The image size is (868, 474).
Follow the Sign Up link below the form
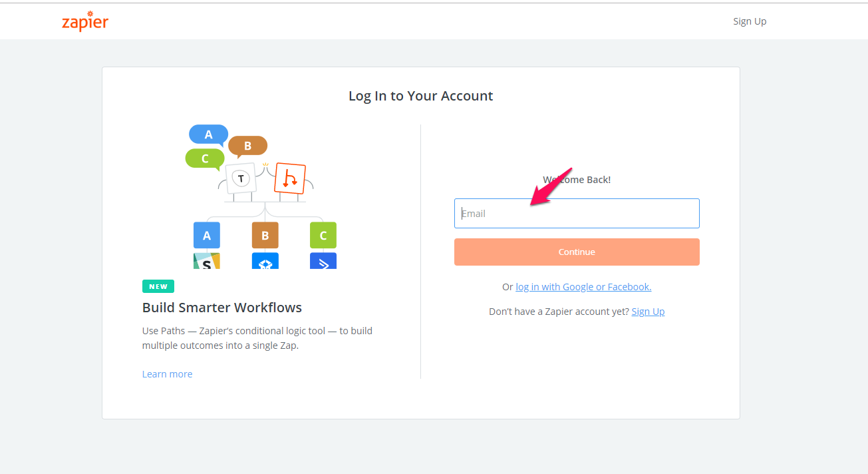[x=648, y=312]
